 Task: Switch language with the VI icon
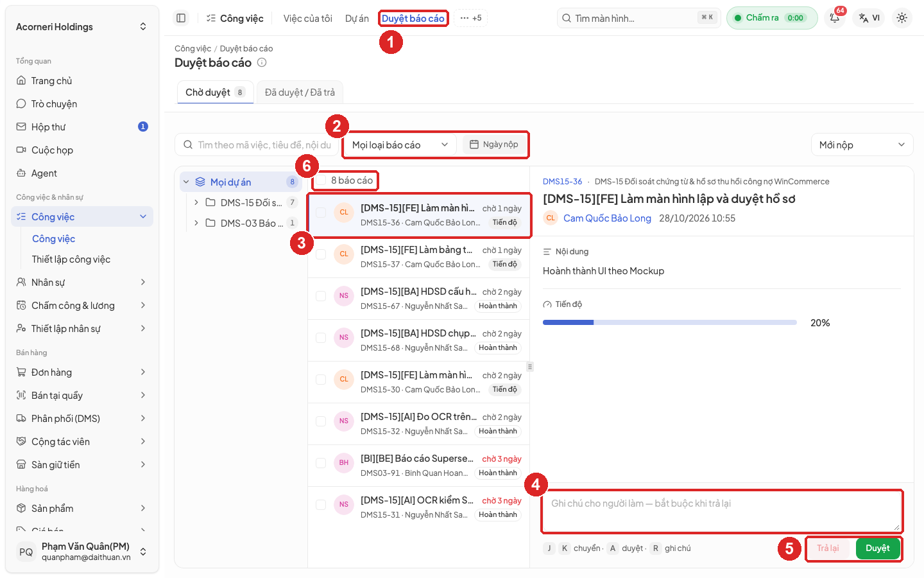tap(869, 18)
